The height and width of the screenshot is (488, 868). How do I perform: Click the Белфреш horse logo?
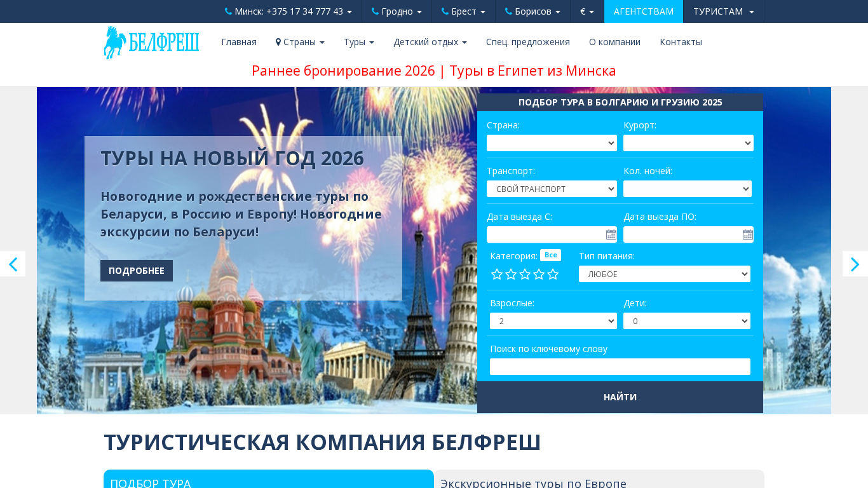tap(151, 43)
